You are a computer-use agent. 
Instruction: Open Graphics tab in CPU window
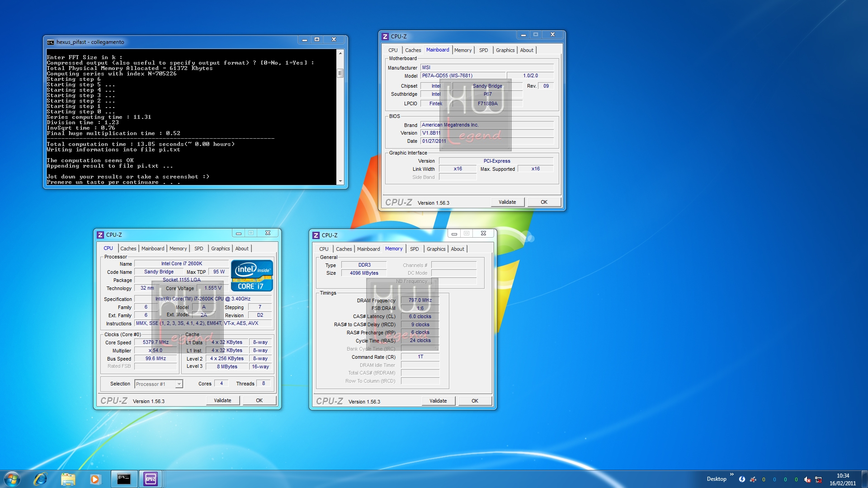coord(221,249)
